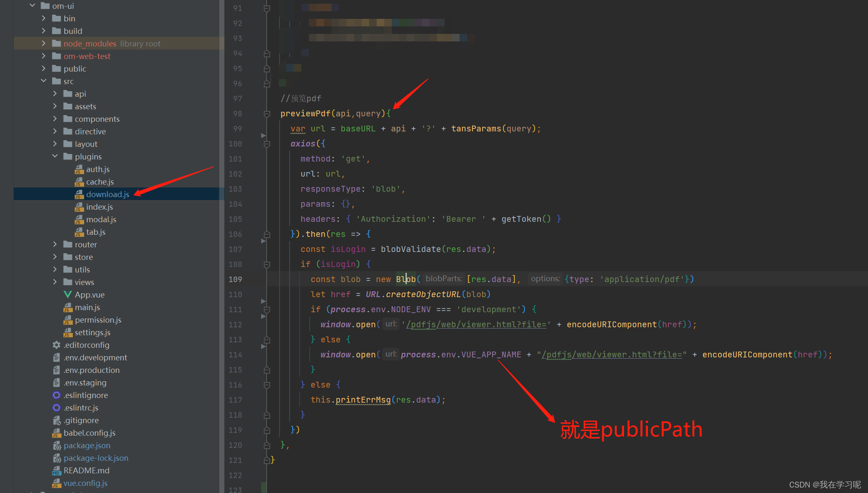Fold the else block at line 116
This screenshot has height=493, width=868.
click(267, 385)
